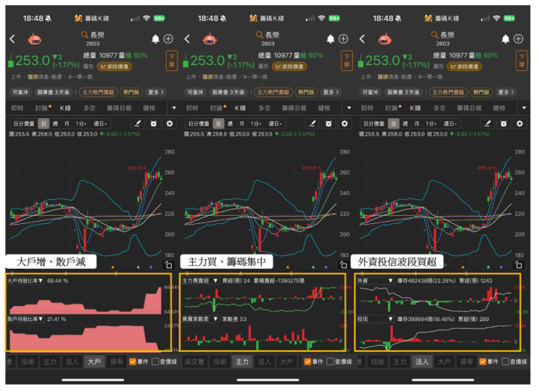Add stock with the plus icon, right screen

[519, 39]
